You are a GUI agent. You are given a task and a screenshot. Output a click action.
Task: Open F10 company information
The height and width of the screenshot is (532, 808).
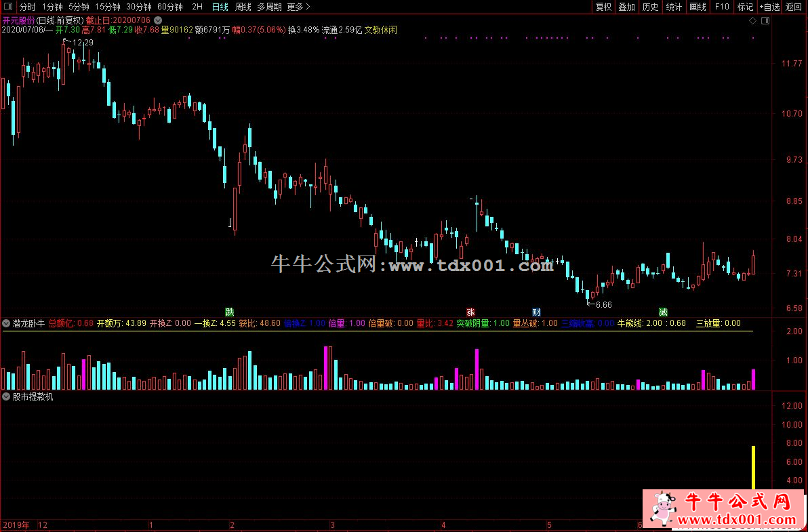[x=722, y=7]
